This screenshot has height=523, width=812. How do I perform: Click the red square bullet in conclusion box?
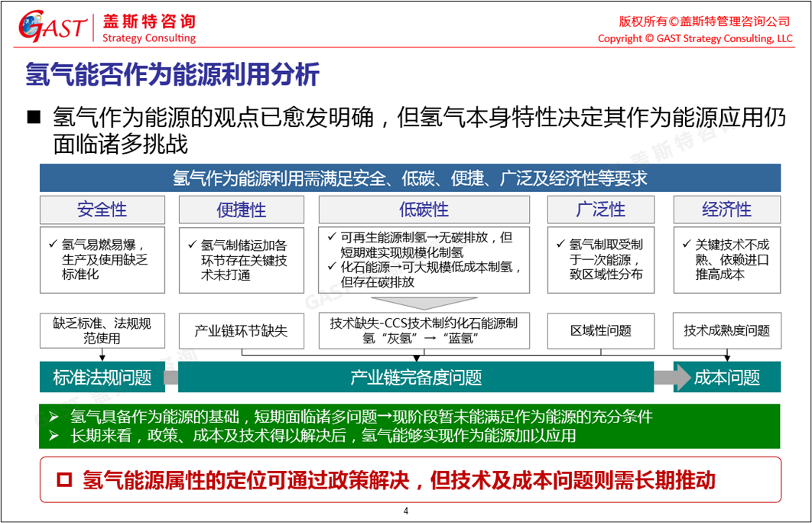[64, 480]
